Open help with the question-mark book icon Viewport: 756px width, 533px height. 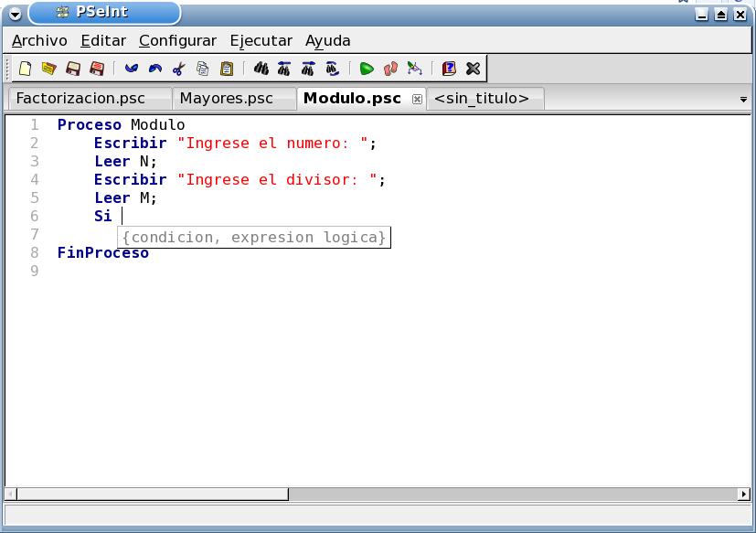coord(449,69)
